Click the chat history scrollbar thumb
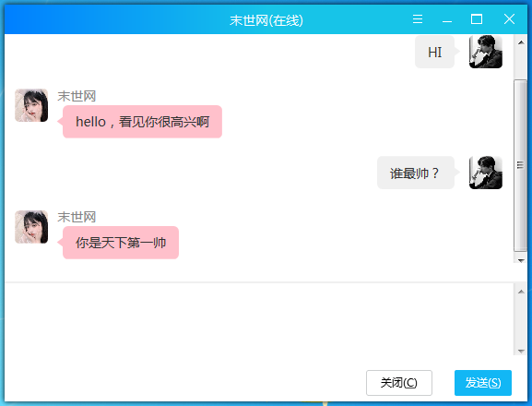The height and width of the screenshot is (406, 532). (520, 165)
